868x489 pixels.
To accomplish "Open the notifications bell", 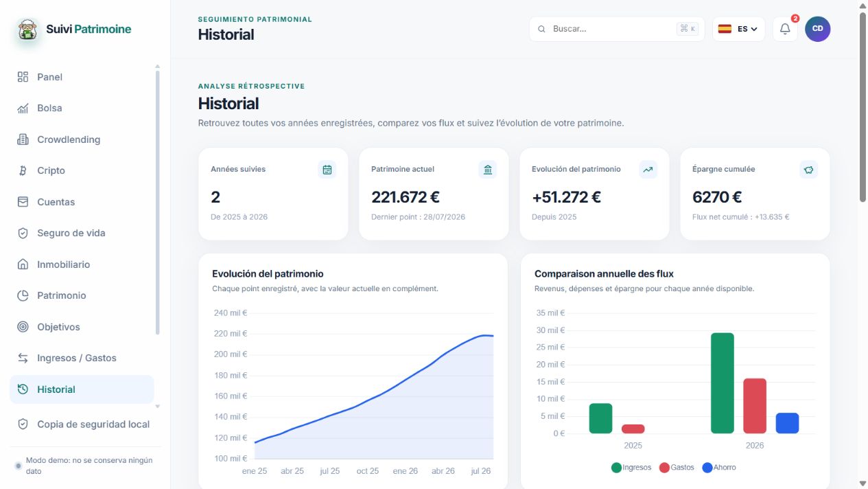I will [785, 29].
